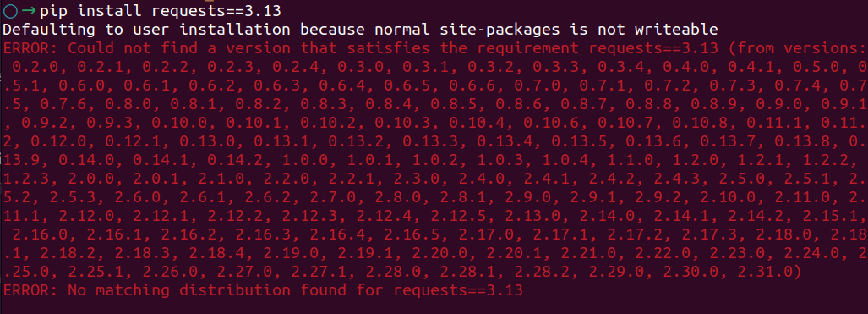Click the word "writeable" in the output
The width and height of the screenshot is (868, 314).
[x=677, y=30]
